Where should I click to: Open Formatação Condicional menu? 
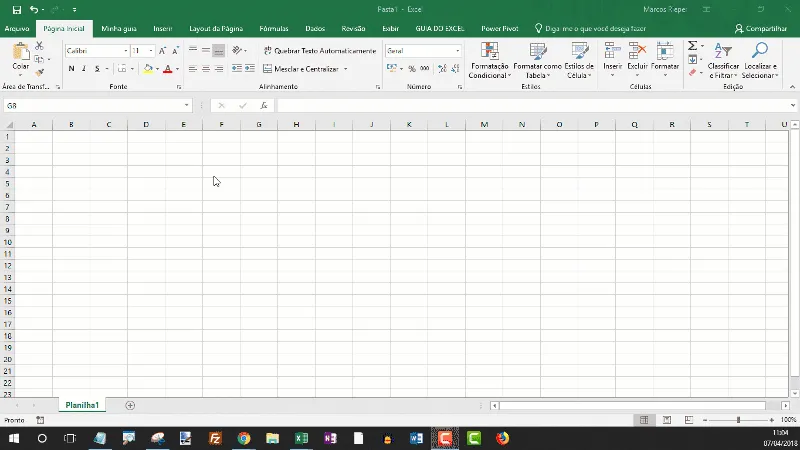coord(489,60)
